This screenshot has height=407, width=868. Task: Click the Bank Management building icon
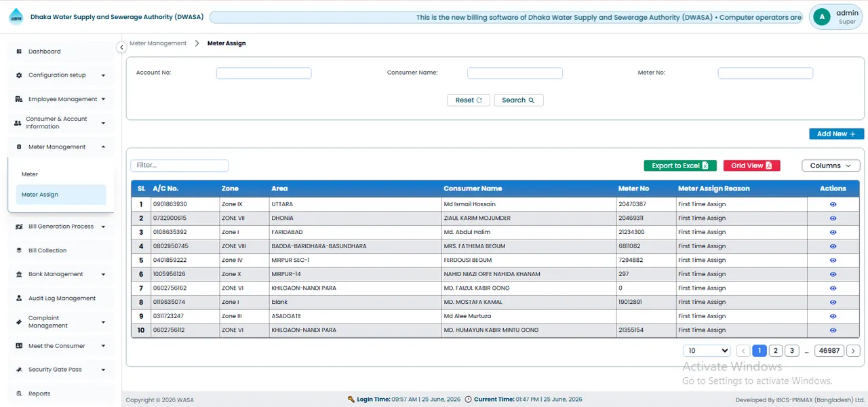pos(20,275)
